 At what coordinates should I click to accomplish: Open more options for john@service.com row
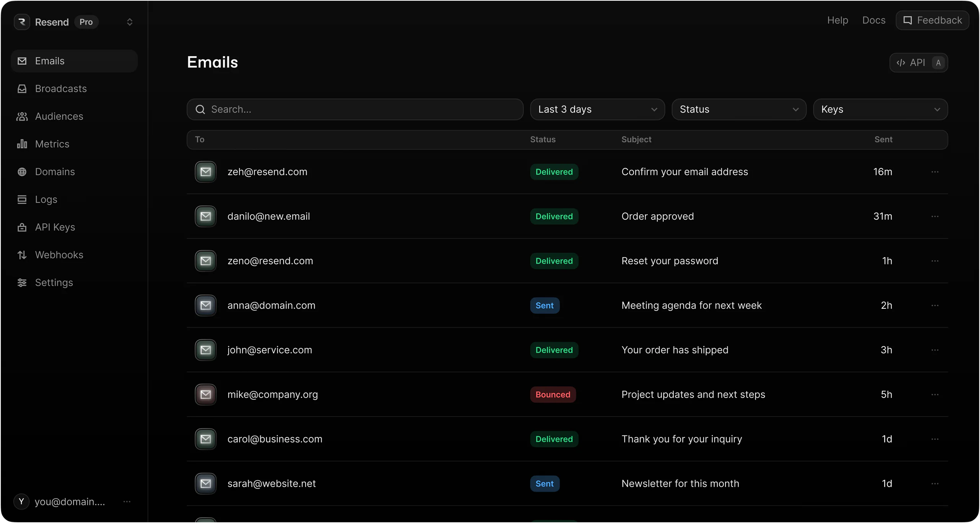935,350
